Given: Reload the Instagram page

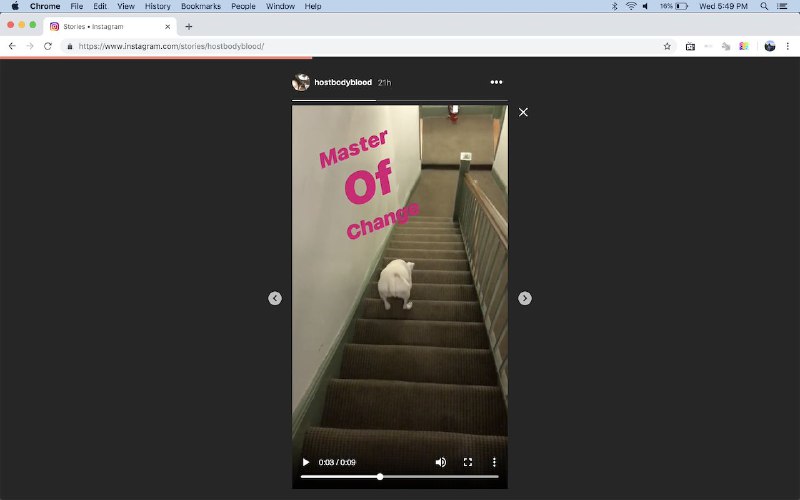Looking at the screenshot, I should click(x=48, y=46).
